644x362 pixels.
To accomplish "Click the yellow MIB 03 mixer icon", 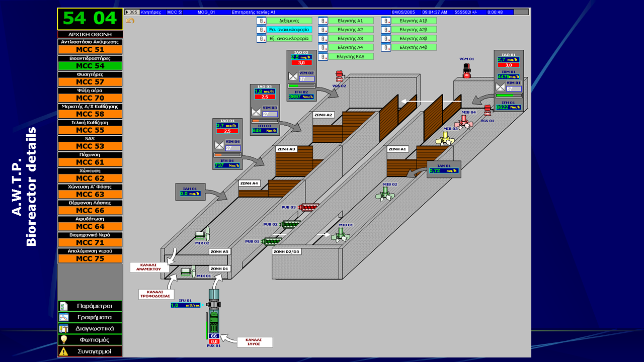I will pyautogui.click(x=445, y=138).
